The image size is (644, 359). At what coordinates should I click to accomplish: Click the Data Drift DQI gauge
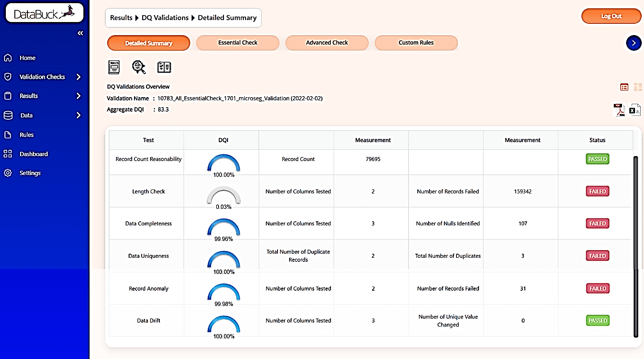[x=224, y=324]
